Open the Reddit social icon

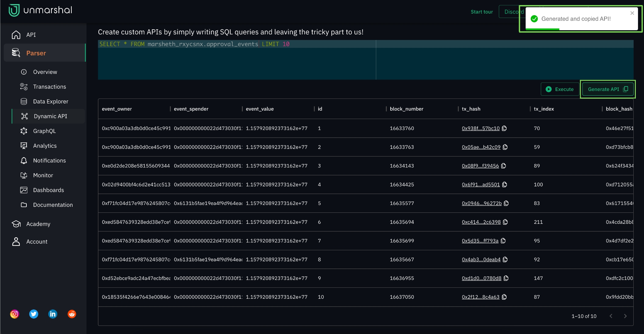(x=72, y=314)
